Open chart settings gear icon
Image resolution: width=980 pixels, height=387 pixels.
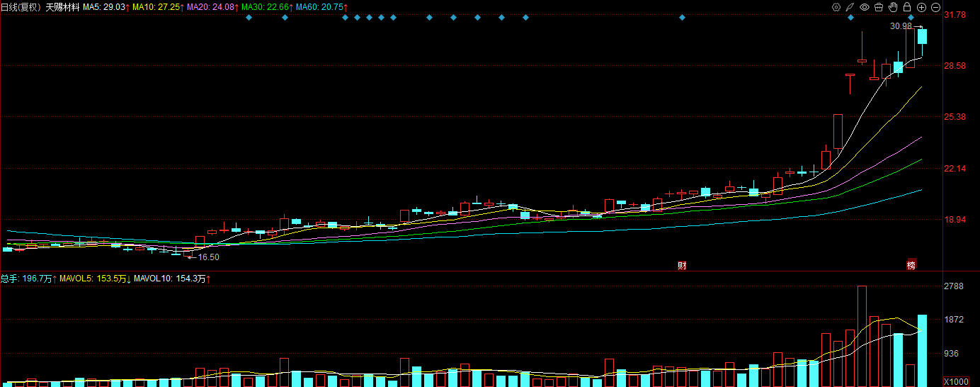click(x=836, y=7)
